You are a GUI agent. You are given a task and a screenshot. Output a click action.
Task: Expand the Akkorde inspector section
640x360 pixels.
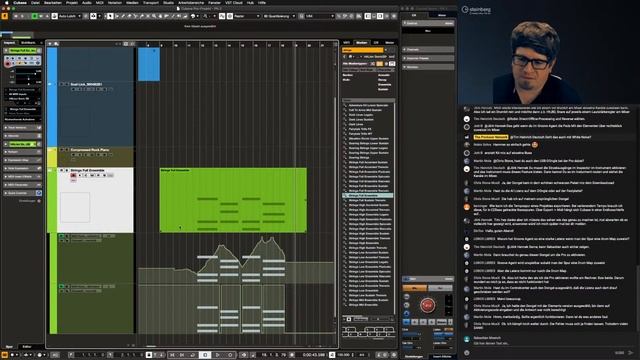(23, 136)
